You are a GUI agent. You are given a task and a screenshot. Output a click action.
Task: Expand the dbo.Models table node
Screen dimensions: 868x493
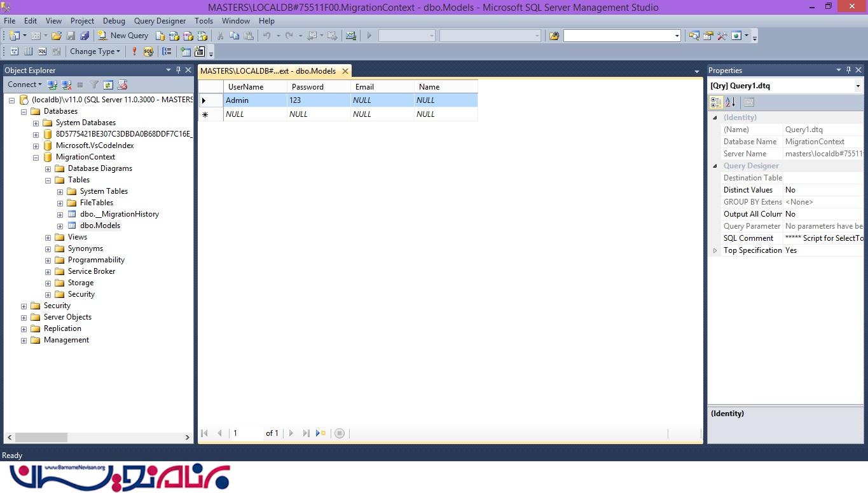coord(60,226)
